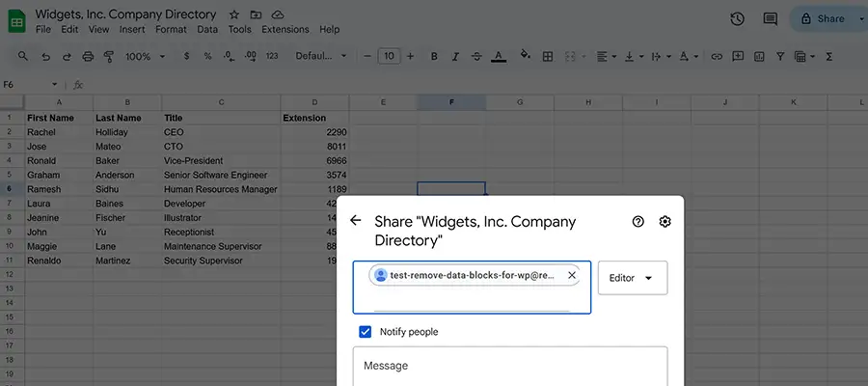Toggle bold formatting
Screen dimensions: 868x386
point(434,56)
